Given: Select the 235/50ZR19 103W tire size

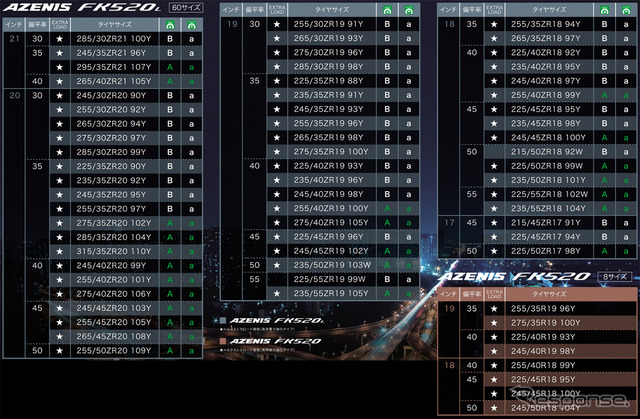Looking at the screenshot, I should click(332, 265).
